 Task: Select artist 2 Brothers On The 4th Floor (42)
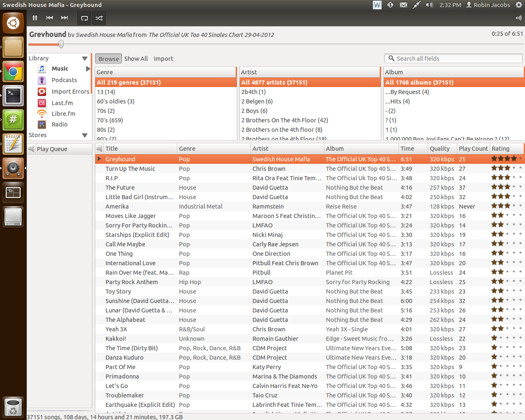[x=310, y=120]
